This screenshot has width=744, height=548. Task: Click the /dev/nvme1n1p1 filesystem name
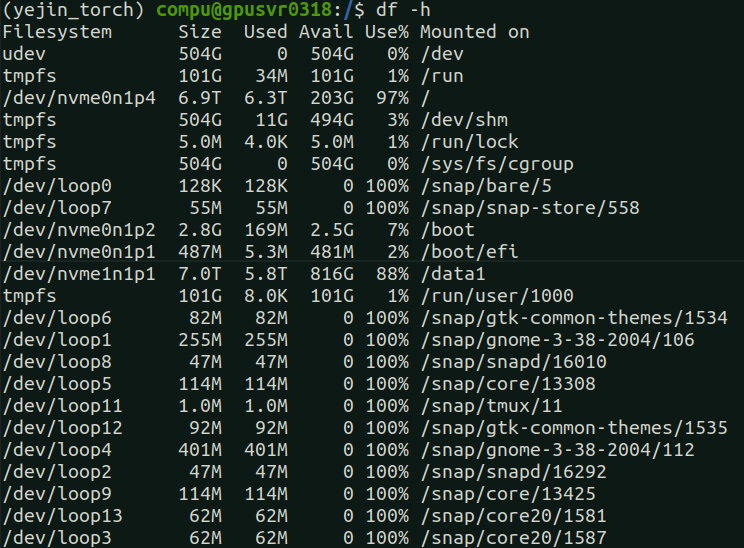(79, 274)
